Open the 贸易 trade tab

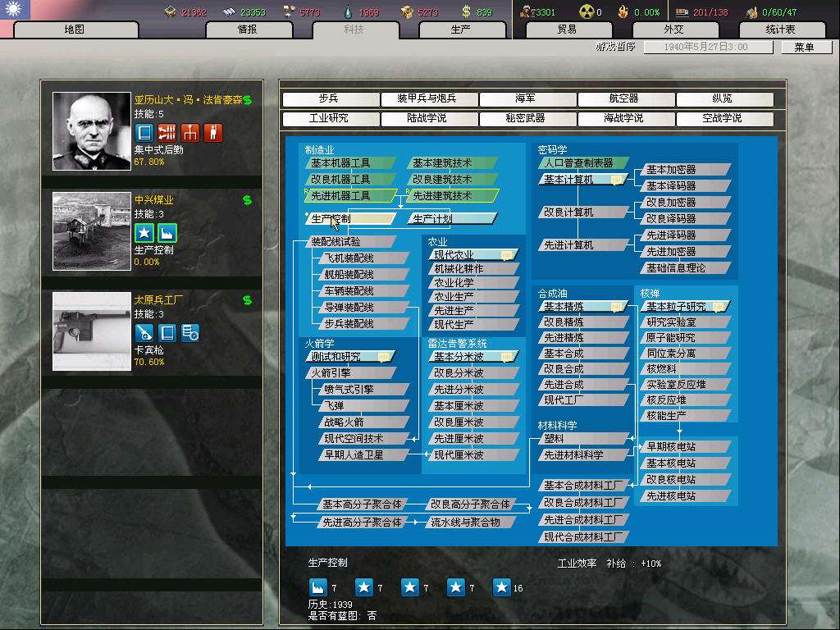pos(568,30)
